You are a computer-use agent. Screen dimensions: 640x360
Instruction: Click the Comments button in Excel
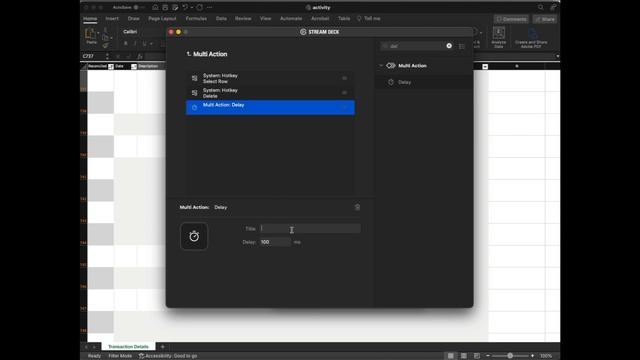(x=511, y=19)
